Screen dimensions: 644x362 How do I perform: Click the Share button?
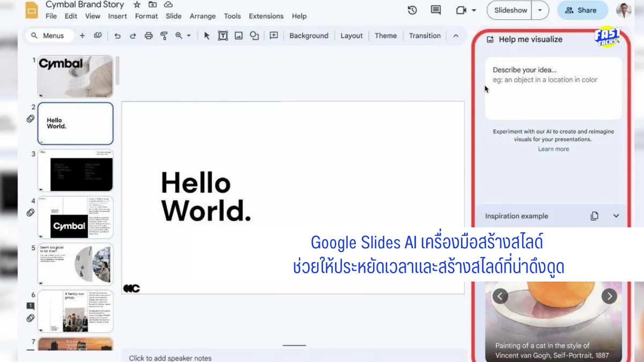(x=582, y=10)
